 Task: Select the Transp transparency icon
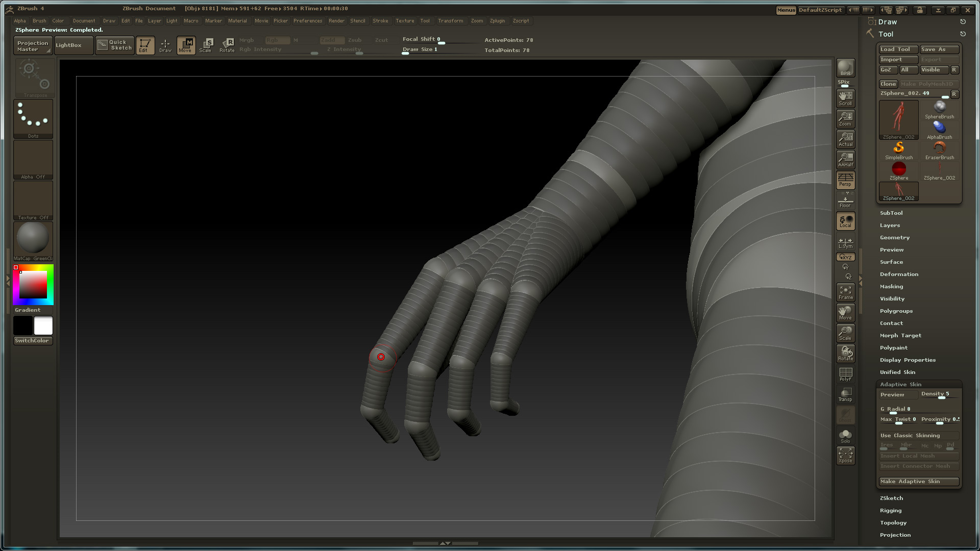pos(845,394)
